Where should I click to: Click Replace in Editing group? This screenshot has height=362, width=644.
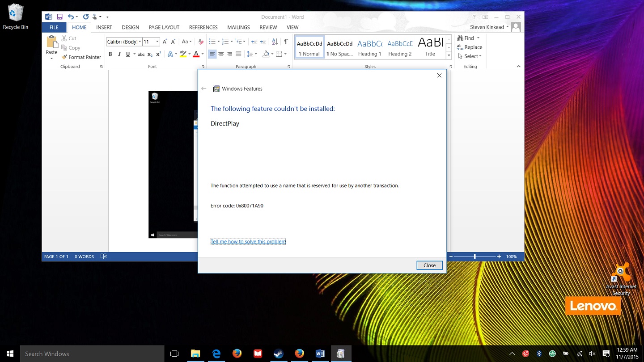470,47
